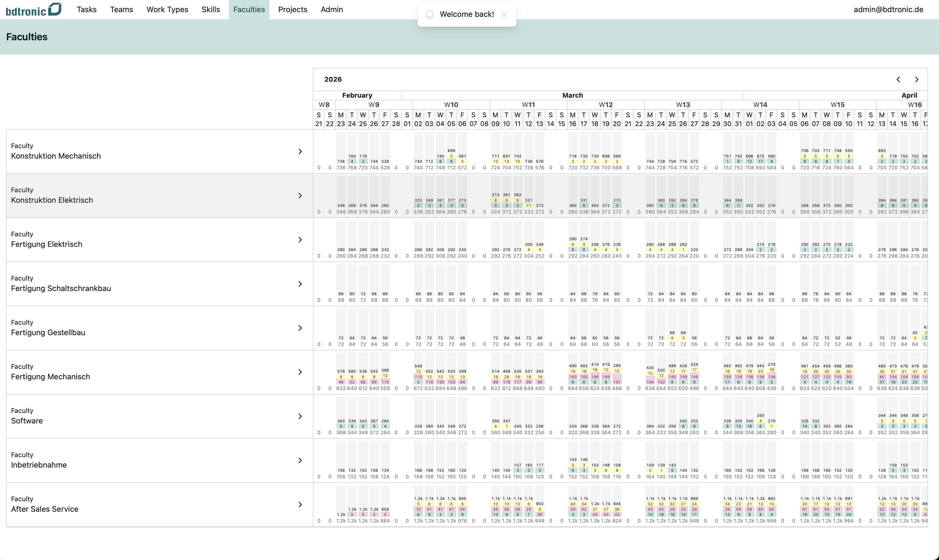
Task: Click the bdtronic logo icon
Action: 55,9
